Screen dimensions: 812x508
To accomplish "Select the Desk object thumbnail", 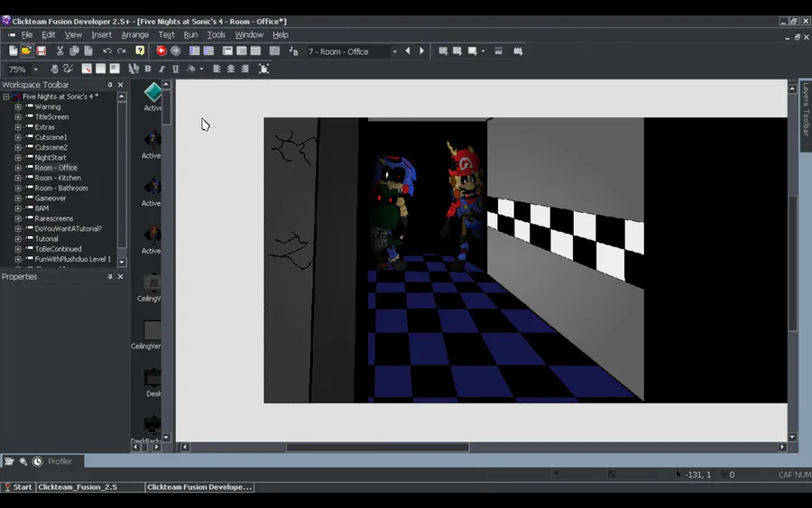I will (152, 379).
